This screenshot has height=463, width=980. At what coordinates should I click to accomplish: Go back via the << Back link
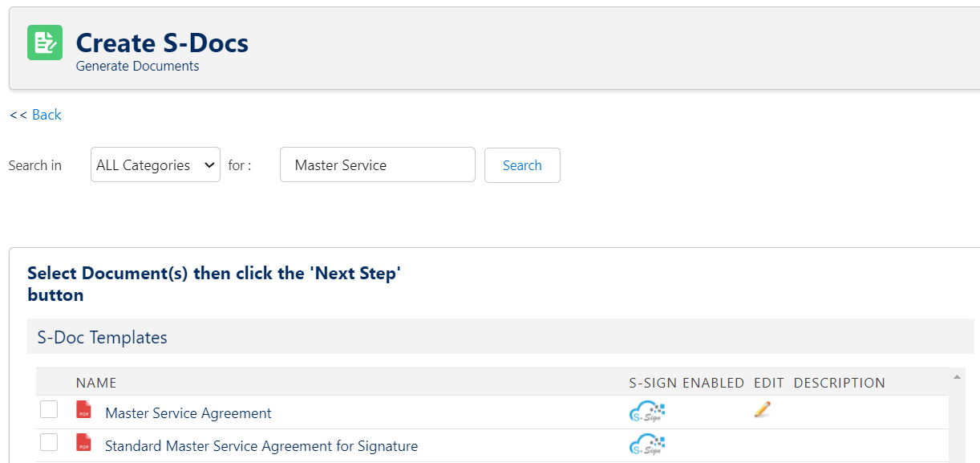tap(35, 115)
